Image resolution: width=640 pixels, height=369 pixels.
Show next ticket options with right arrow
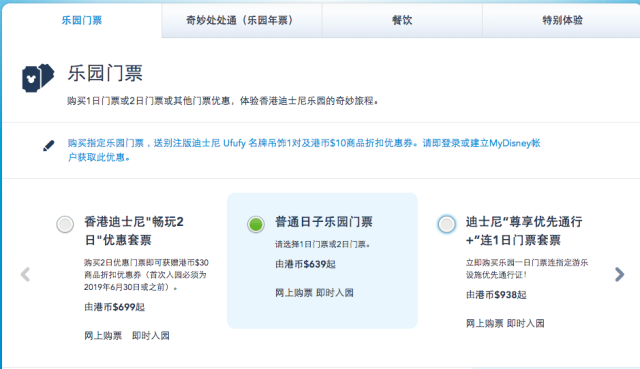pos(619,274)
